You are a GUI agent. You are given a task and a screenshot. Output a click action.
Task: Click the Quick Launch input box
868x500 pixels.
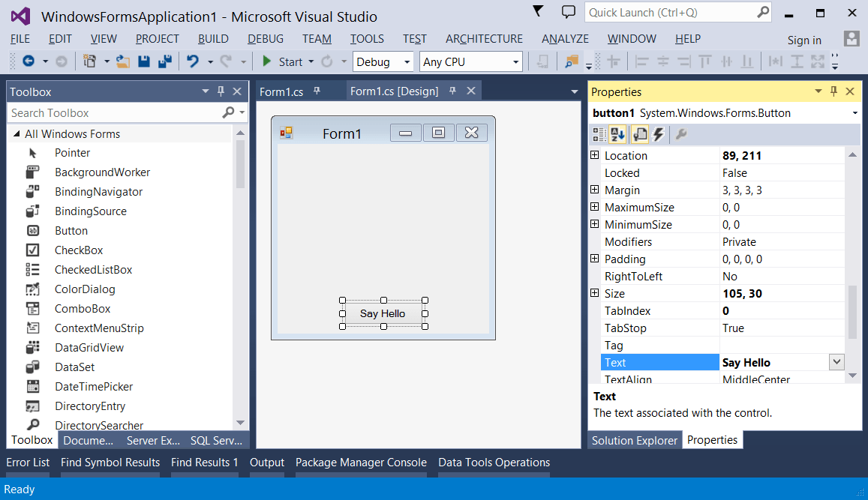coord(670,12)
